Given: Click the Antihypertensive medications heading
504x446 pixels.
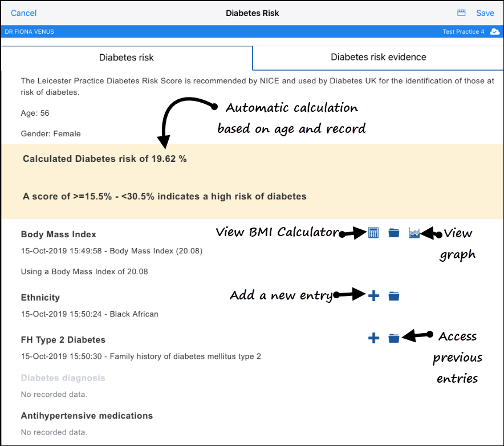Looking at the screenshot, I should point(87,416).
